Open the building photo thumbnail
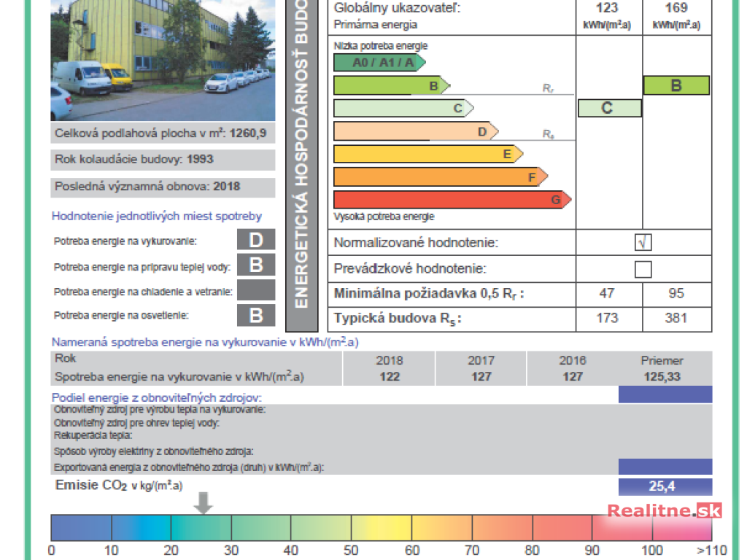Screen dimensions: 747x560 pos(163,60)
